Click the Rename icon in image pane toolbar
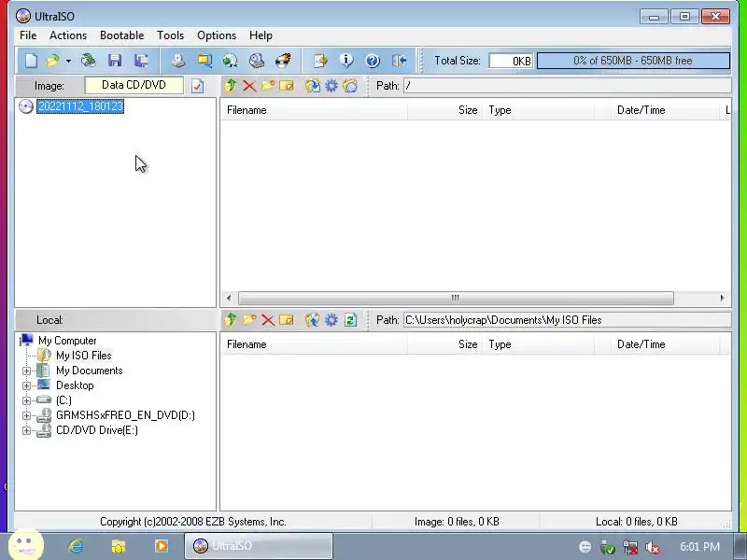Viewport: 747px width, 560px height. (x=287, y=86)
